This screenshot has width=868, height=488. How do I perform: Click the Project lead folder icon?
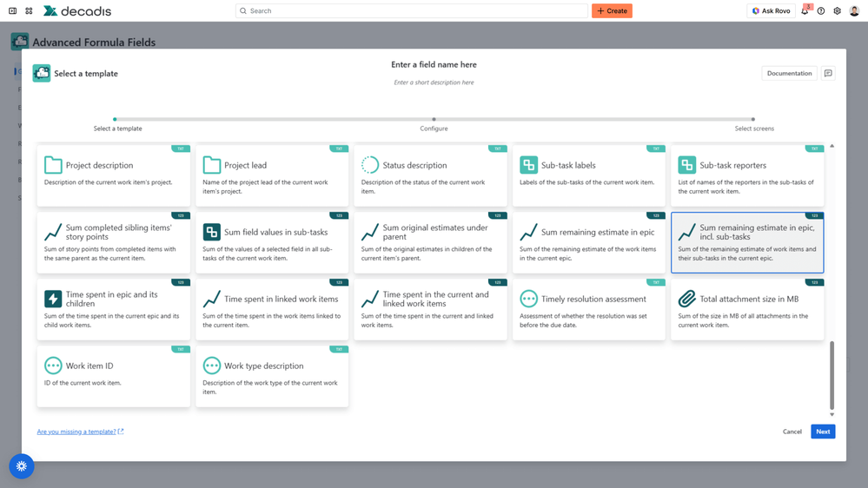pyautogui.click(x=211, y=165)
